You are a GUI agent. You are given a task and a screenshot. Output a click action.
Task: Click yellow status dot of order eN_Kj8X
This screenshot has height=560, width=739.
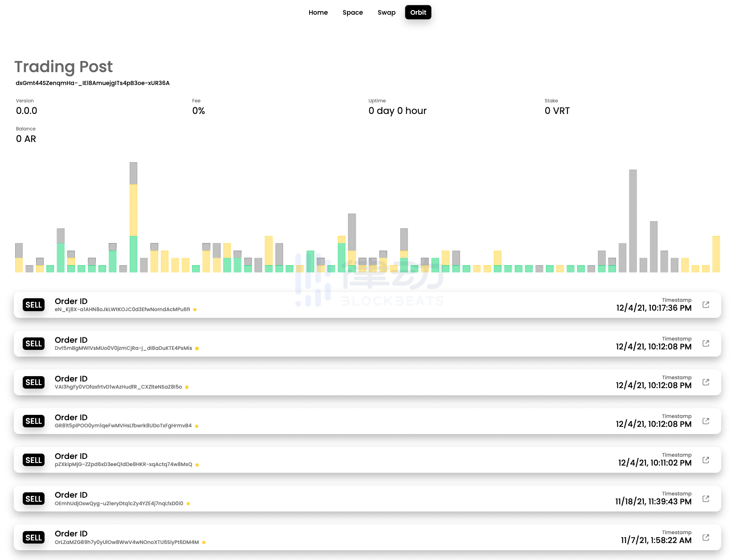tap(195, 309)
